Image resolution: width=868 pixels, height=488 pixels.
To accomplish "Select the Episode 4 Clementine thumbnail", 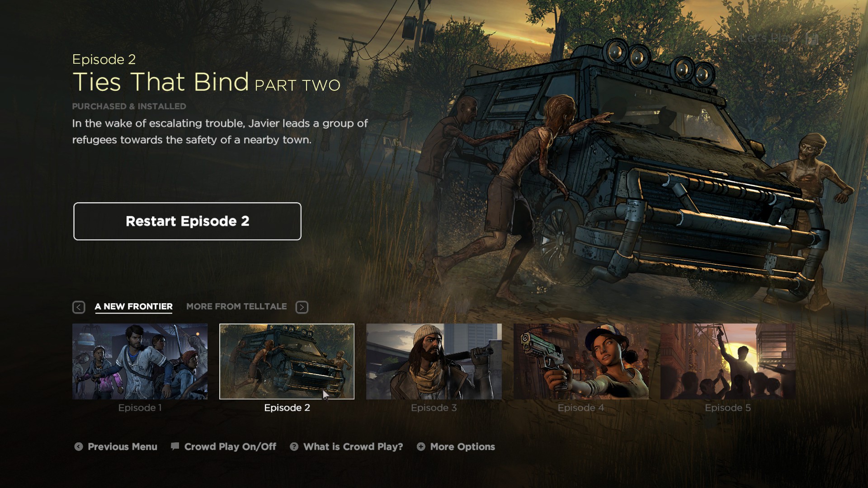I will point(581,361).
